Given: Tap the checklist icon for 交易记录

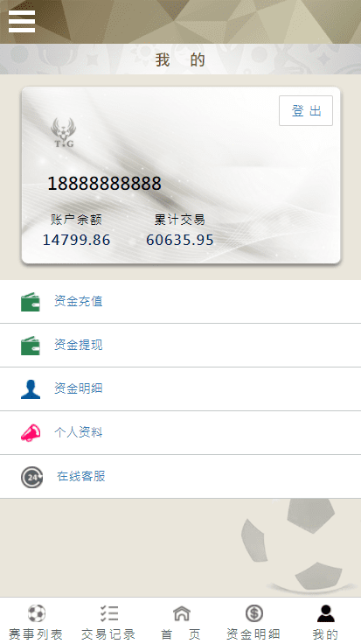Looking at the screenshot, I should [108, 613].
